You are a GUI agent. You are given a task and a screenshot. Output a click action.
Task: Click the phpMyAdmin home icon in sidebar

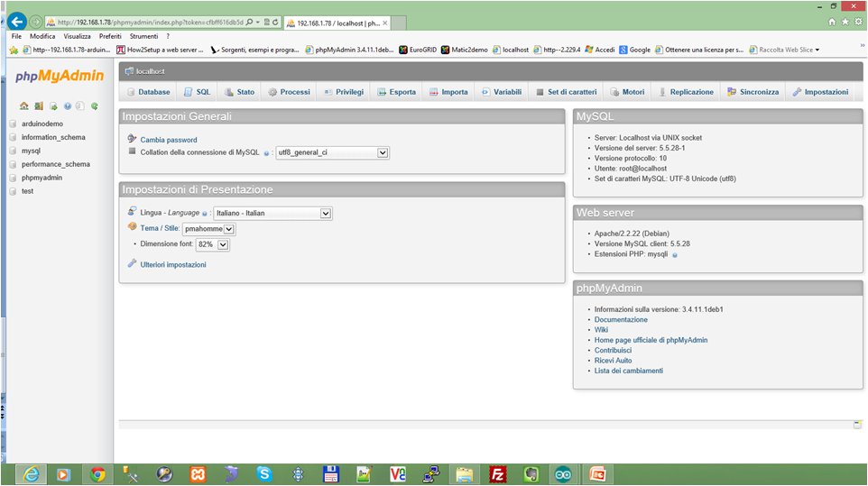click(x=23, y=105)
